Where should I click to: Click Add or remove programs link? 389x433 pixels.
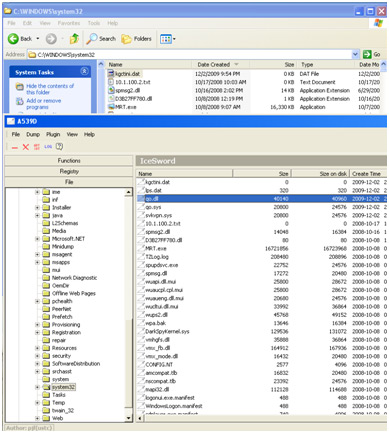44,104
